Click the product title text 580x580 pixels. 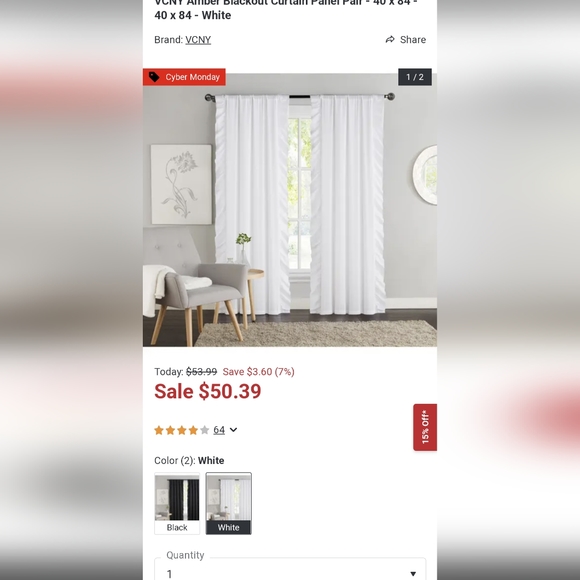[x=286, y=9]
